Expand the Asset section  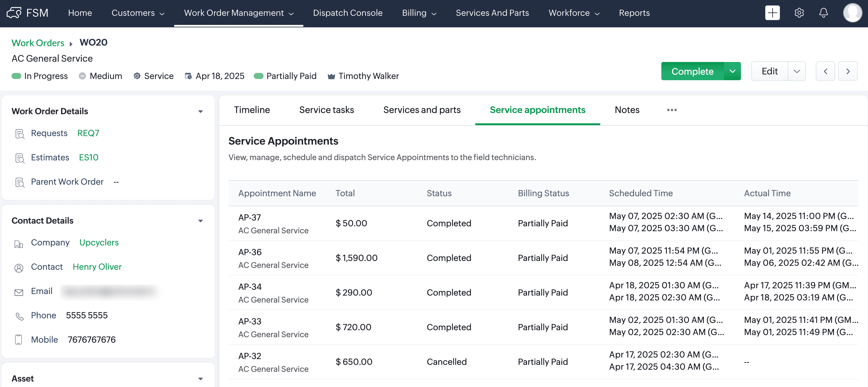click(x=201, y=378)
